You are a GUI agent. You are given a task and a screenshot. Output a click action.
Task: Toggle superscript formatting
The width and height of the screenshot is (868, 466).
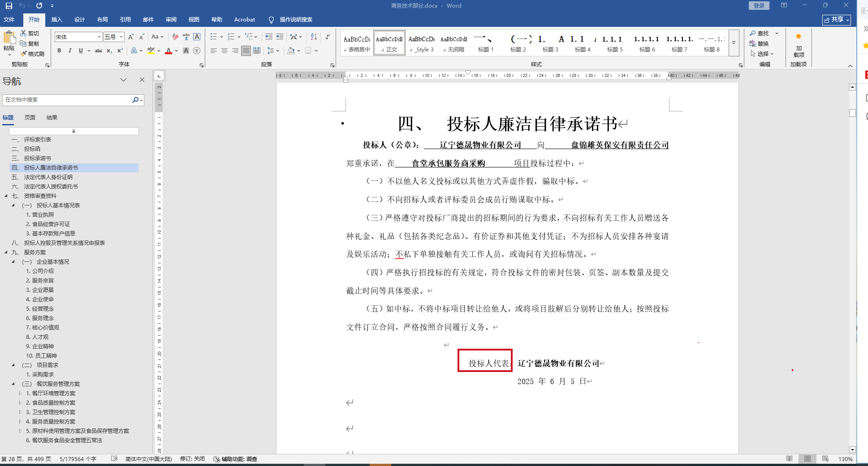point(120,51)
